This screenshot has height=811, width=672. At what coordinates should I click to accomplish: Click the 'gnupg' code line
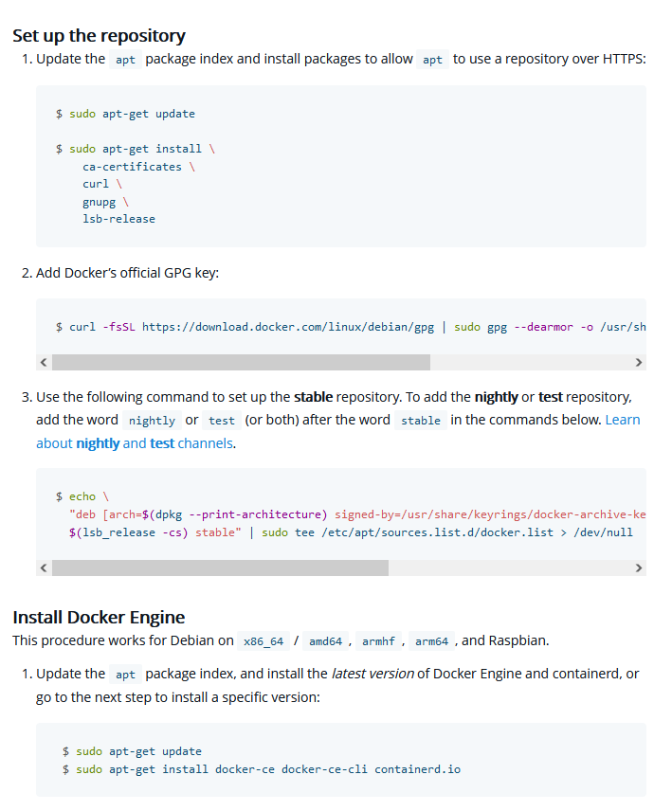[x=105, y=202]
